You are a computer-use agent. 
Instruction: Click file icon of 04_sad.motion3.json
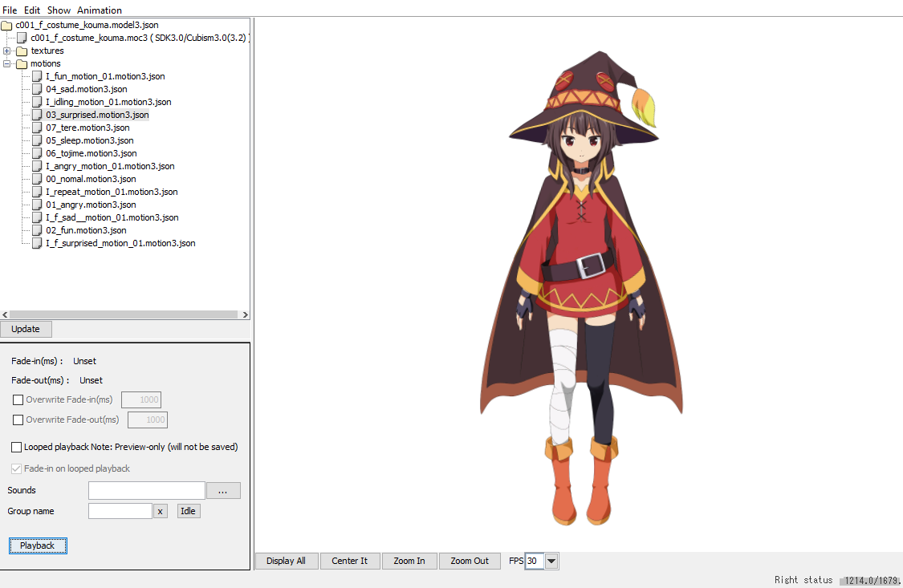point(38,89)
